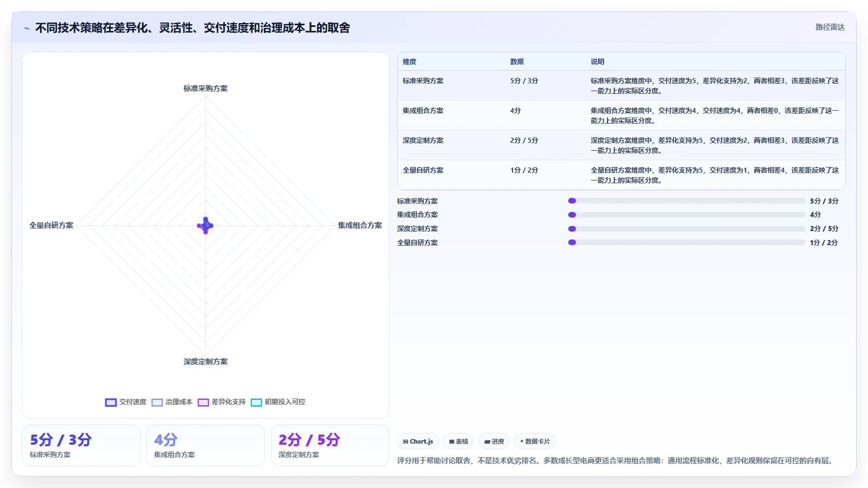Click the 5分 / 3分 value in the progress list

tap(824, 201)
